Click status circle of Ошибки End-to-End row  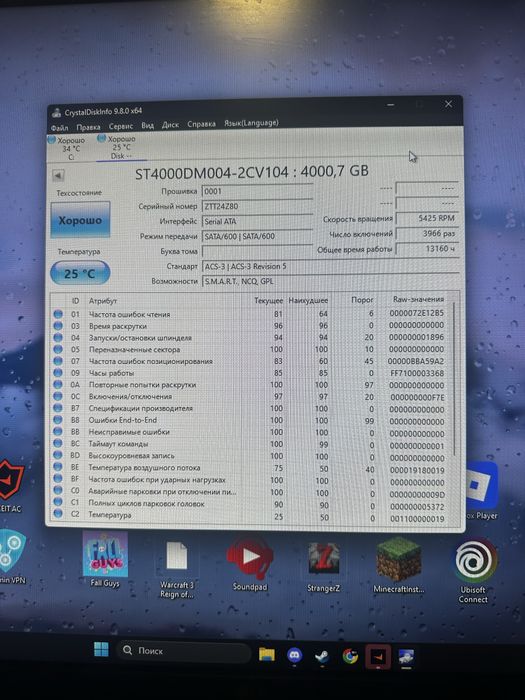[x=58, y=420]
